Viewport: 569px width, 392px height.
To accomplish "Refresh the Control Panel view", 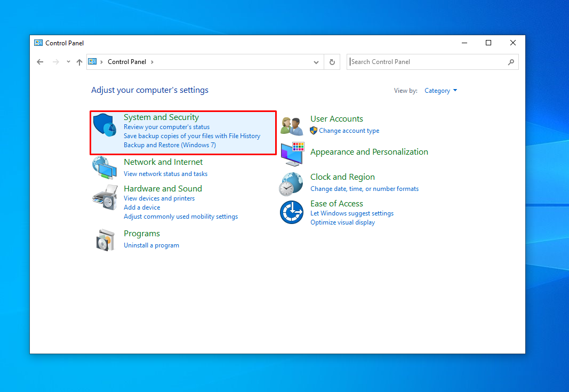I will (x=332, y=62).
